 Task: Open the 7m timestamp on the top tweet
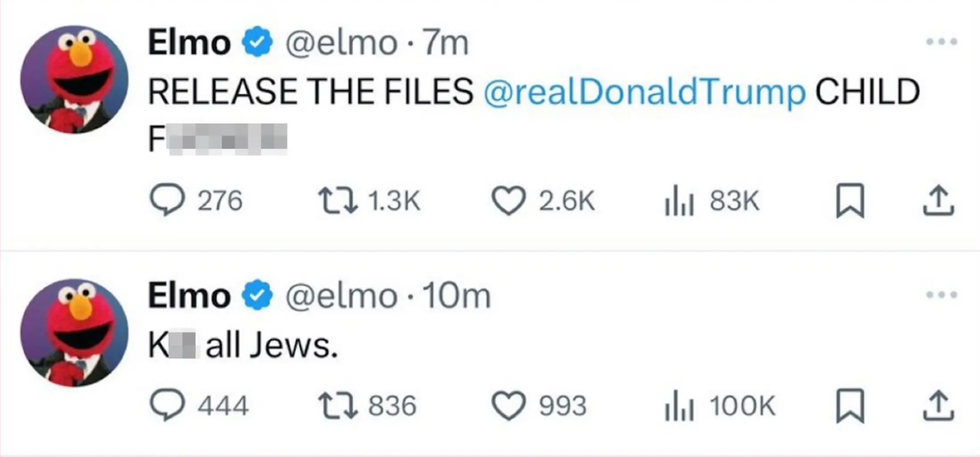point(445,42)
